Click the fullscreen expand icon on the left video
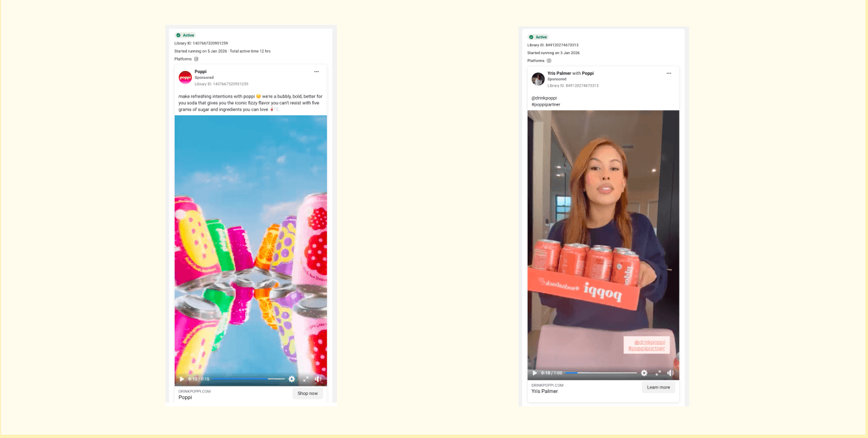This screenshot has width=868, height=438. [306, 379]
